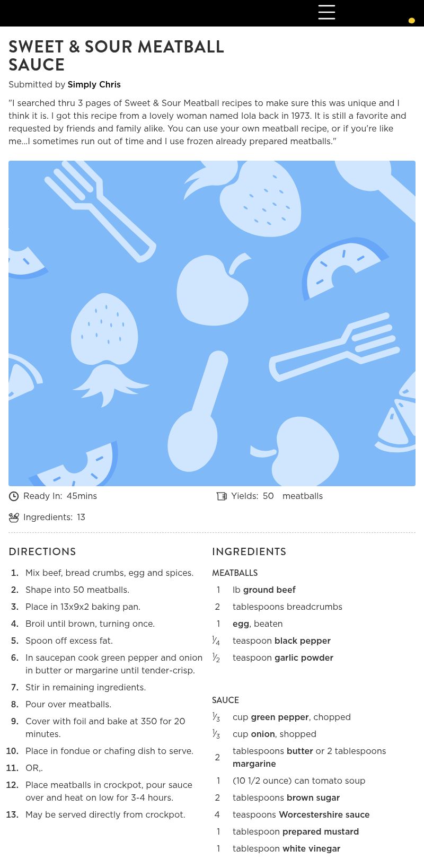This screenshot has height=868, width=424.
Task: Click the Yields serving icon
Action: (x=222, y=496)
